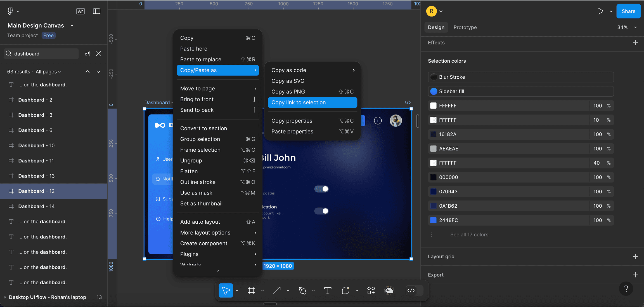Image resolution: width=644 pixels, height=307 pixels.
Task: Toggle the second switch in the canvas design
Action: pos(321,211)
